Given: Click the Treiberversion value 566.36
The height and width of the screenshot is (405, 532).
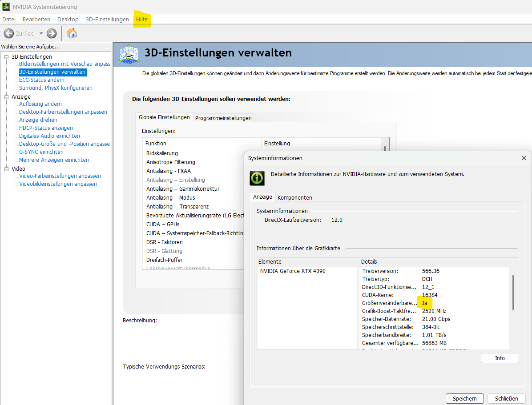Looking at the screenshot, I should coord(431,271).
